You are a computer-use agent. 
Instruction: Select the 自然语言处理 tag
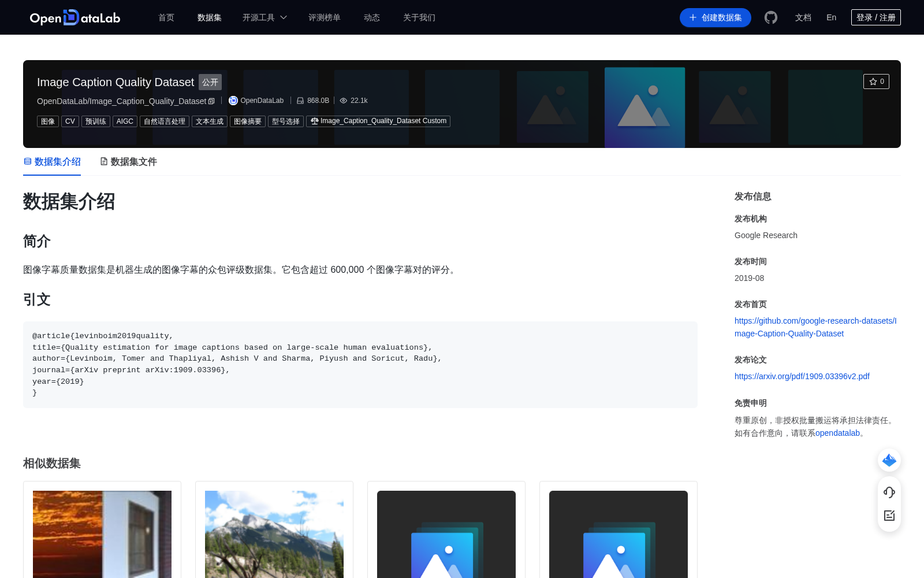coord(165,121)
